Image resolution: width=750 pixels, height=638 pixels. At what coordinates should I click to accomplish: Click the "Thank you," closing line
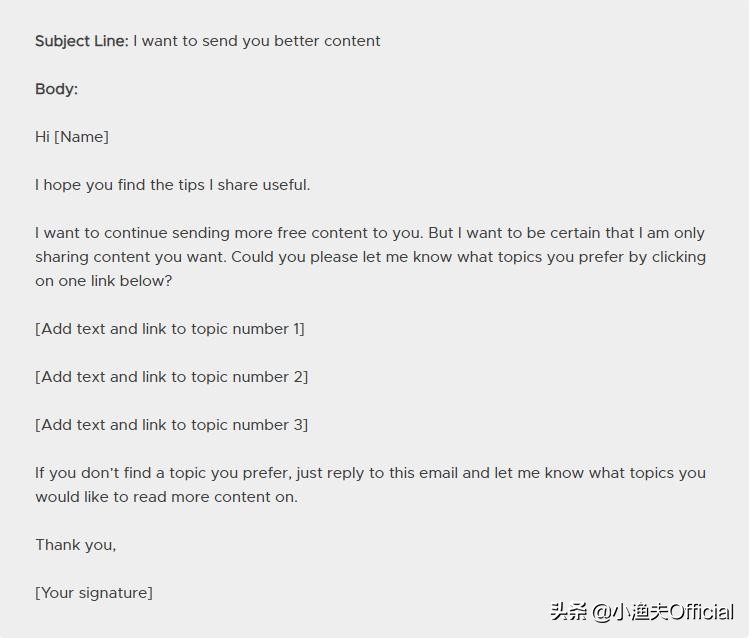coord(76,545)
